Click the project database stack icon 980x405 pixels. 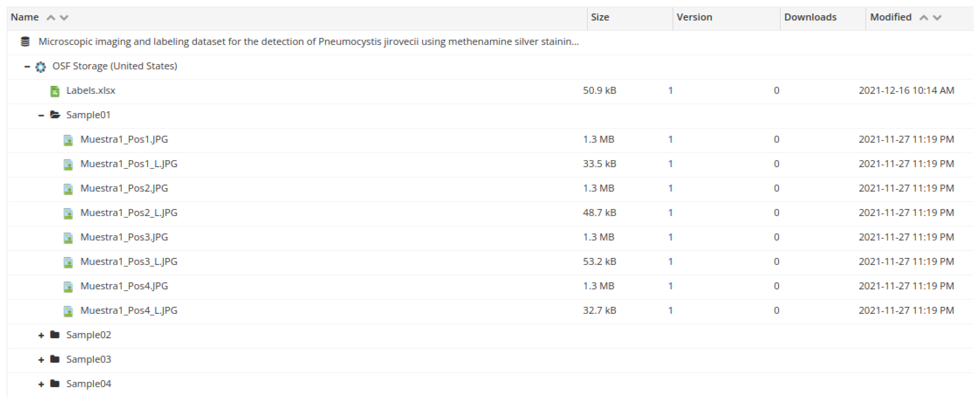click(25, 41)
